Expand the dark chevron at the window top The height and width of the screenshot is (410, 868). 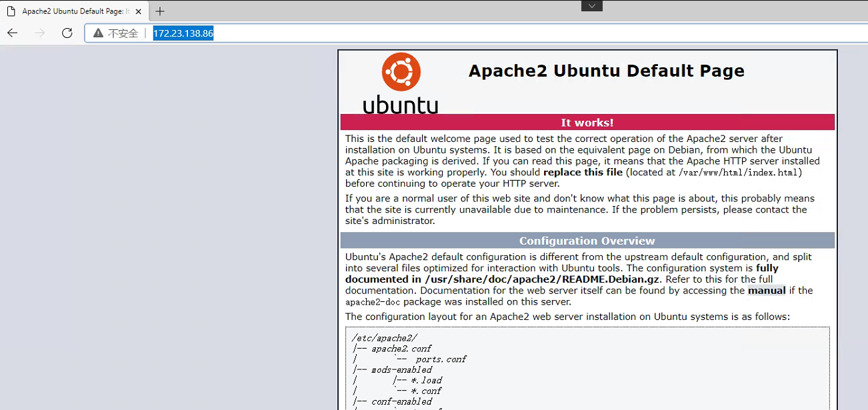tap(591, 5)
